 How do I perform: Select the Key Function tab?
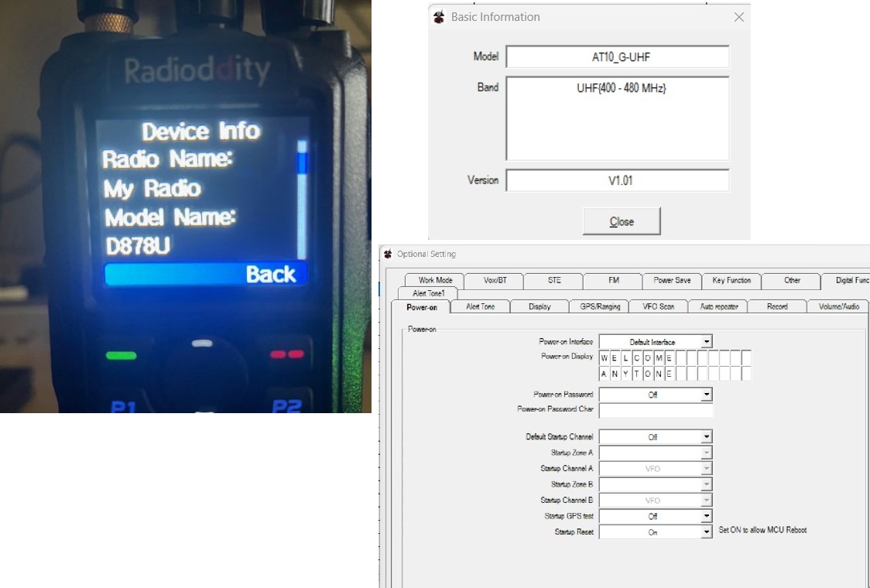731,280
